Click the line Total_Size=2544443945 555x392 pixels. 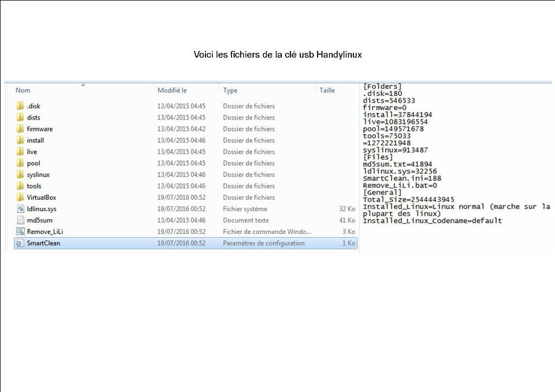(409, 199)
